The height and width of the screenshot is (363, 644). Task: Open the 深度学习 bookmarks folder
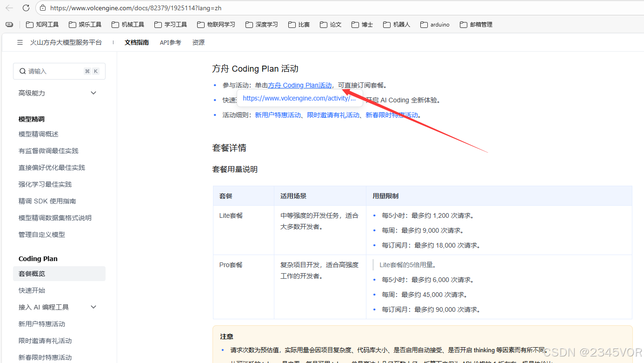261,24
